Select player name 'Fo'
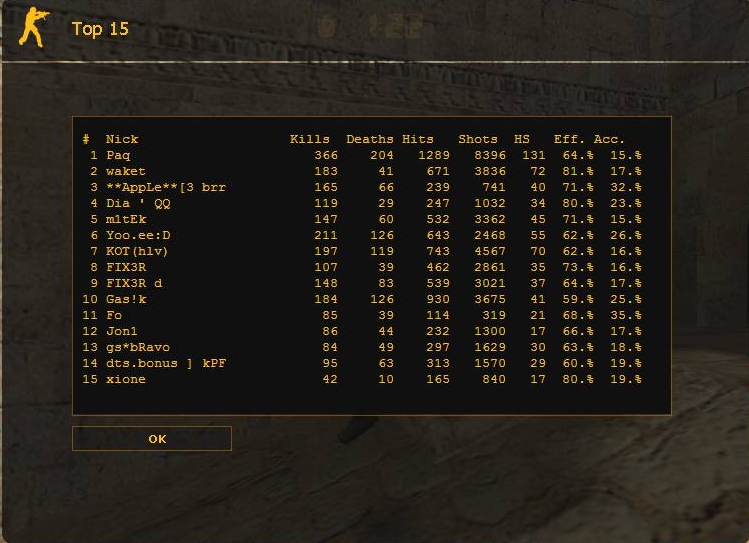Viewport: 749px width, 543px height. 114,315
